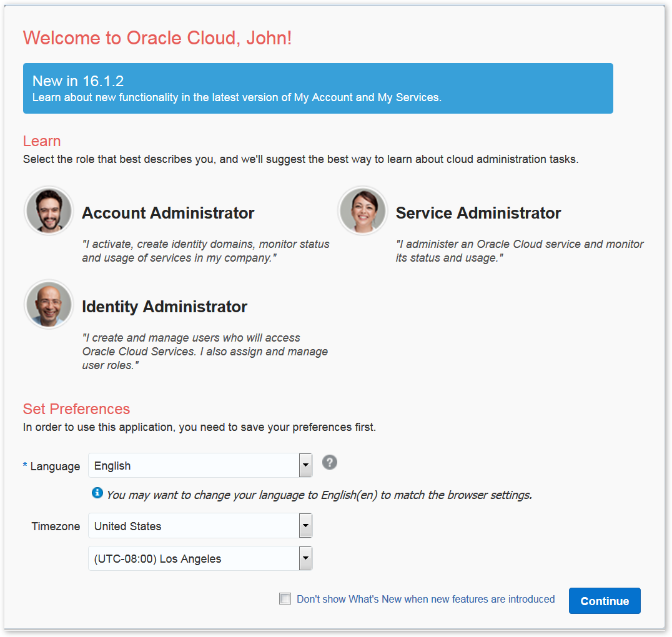Click the Set Preferences heading
Viewport: 672px width, 637px height.
tap(76, 409)
